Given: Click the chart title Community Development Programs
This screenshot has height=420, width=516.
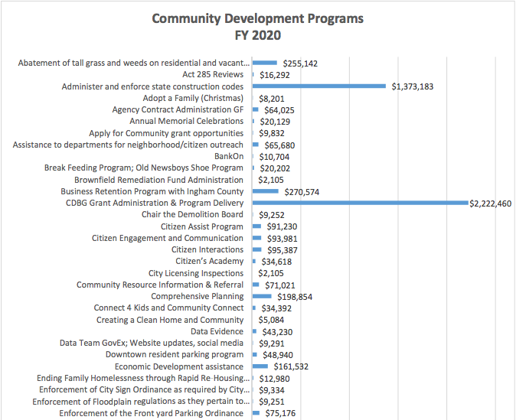Looking at the screenshot, I should point(258,18).
